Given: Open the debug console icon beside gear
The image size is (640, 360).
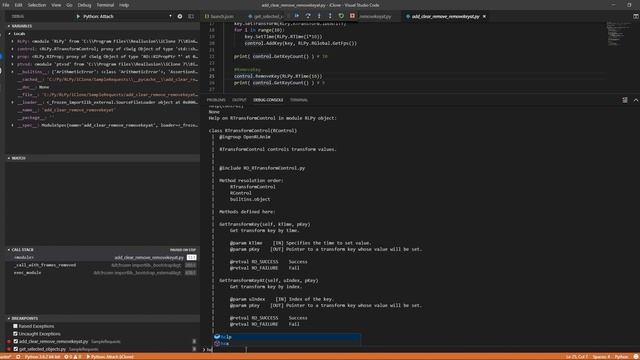Looking at the screenshot, I should [191, 16].
